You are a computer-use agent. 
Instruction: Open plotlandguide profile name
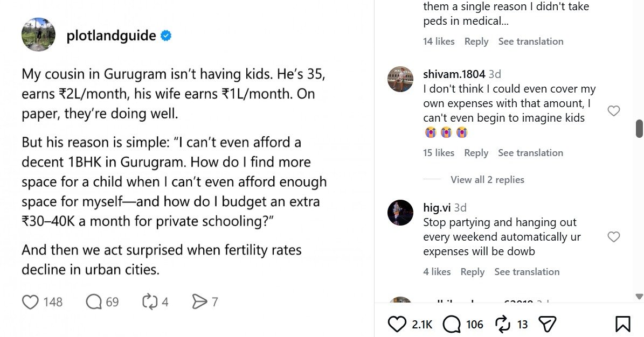112,36
